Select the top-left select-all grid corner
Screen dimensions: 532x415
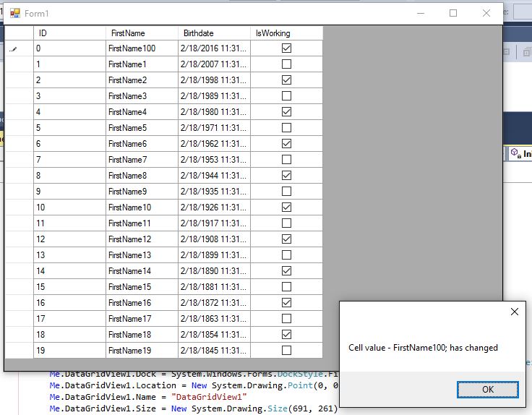click(19, 33)
